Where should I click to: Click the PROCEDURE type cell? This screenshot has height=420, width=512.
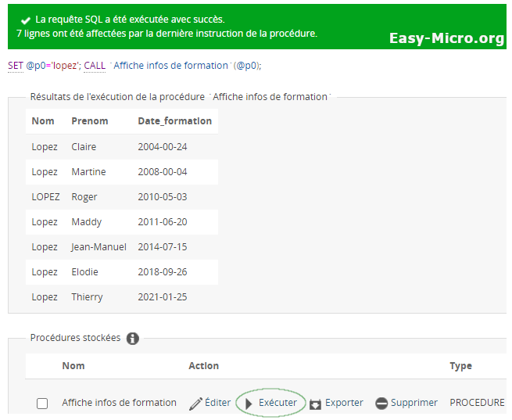tap(477, 402)
